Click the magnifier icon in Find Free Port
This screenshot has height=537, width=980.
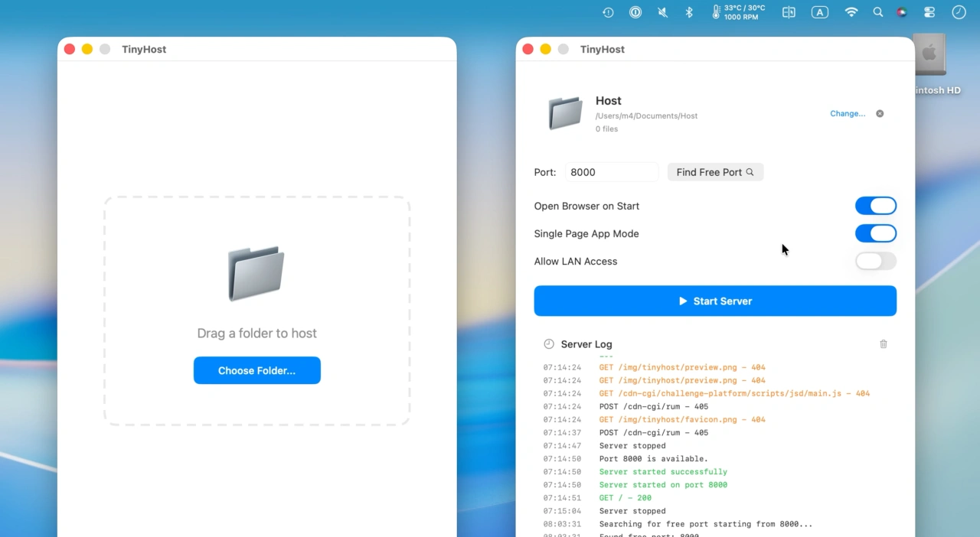point(750,172)
